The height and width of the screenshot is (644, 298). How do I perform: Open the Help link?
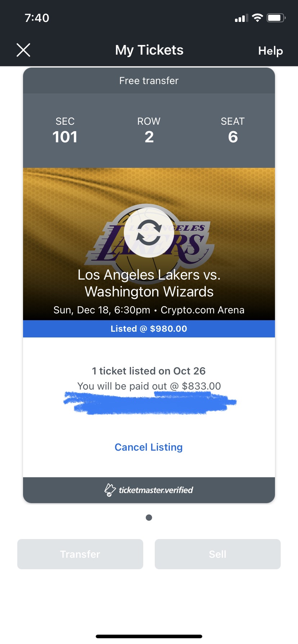click(270, 51)
